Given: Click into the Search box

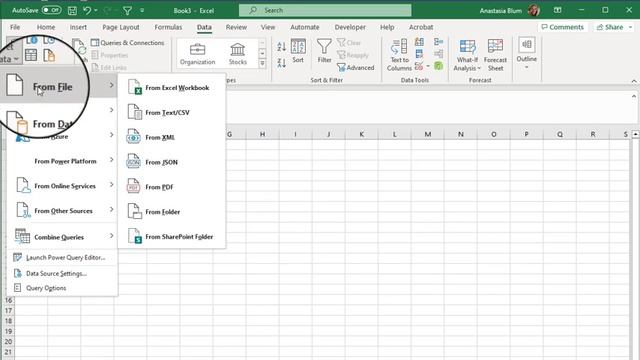Looking at the screenshot, I should [325, 10].
